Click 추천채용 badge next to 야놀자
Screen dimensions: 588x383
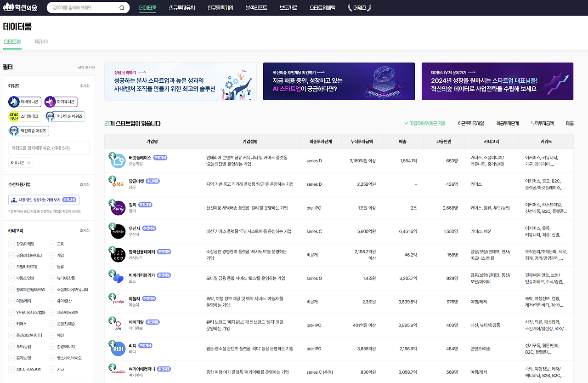(149, 298)
